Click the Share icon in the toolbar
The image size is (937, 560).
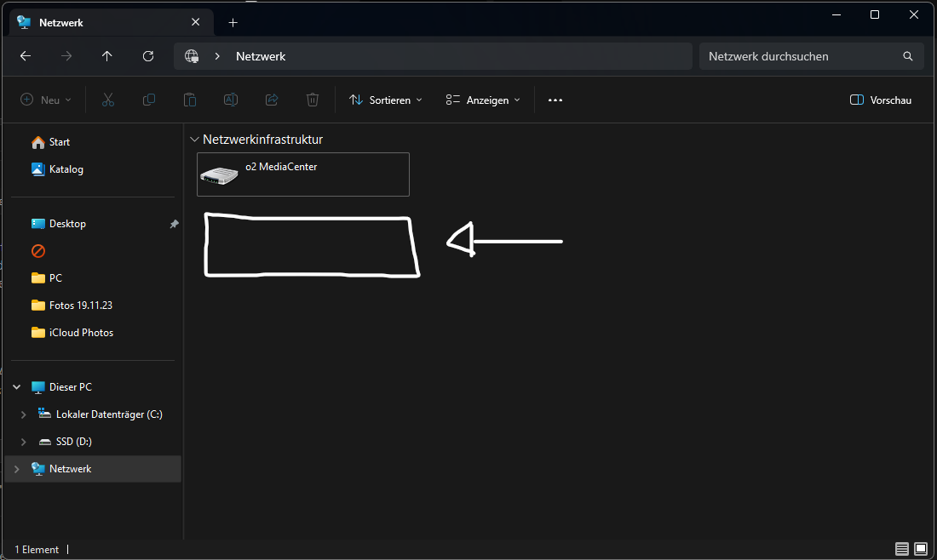pyautogui.click(x=271, y=100)
